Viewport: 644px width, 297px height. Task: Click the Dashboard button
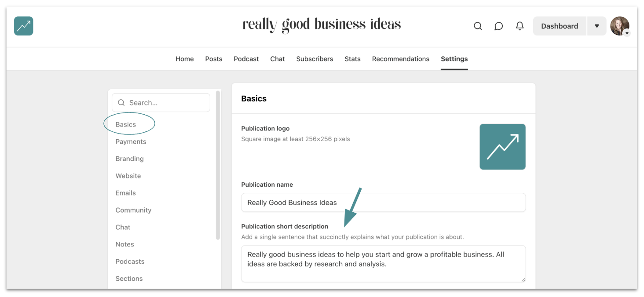(x=560, y=26)
